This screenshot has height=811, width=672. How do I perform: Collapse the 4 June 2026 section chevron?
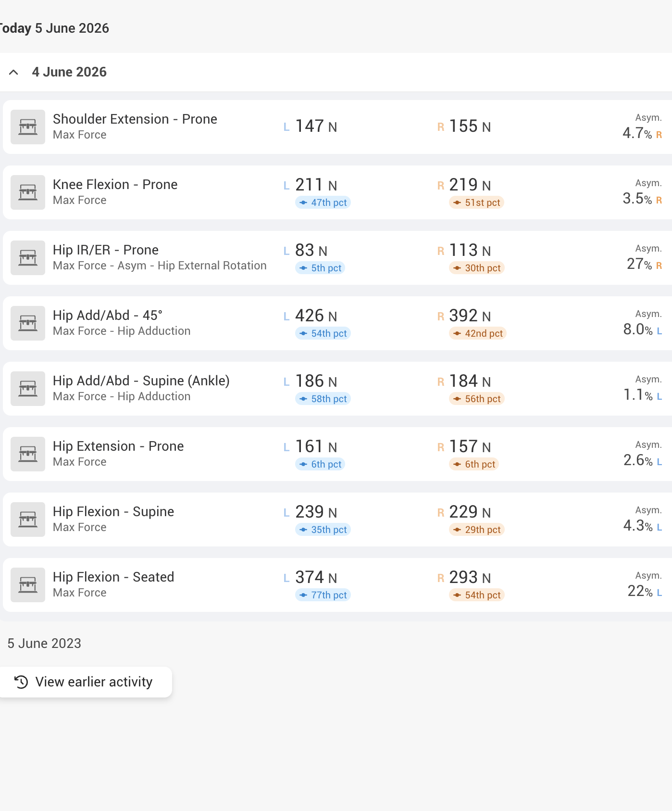click(13, 72)
